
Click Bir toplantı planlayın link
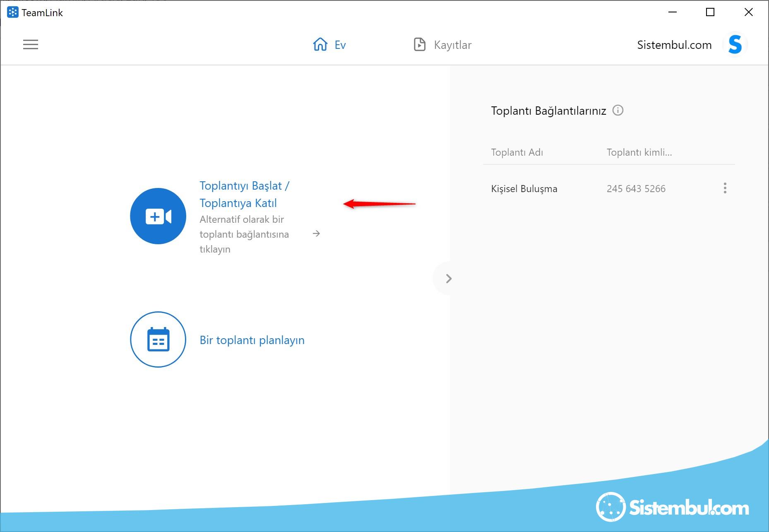pos(252,340)
